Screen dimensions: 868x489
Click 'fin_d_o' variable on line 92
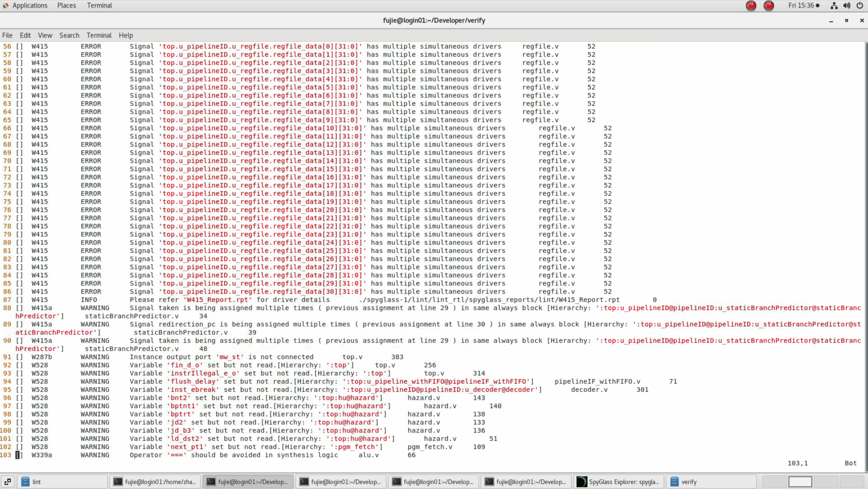(x=185, y=365)
